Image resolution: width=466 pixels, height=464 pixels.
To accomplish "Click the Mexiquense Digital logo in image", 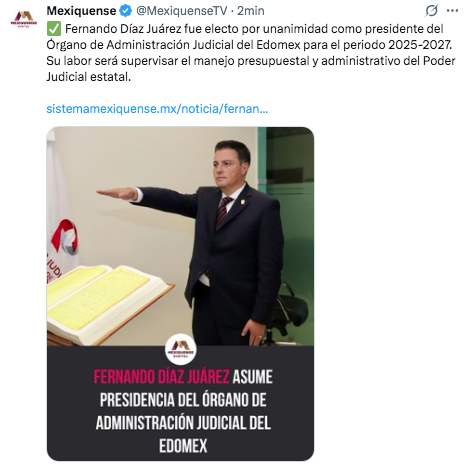I will click(x=181, y=349).
